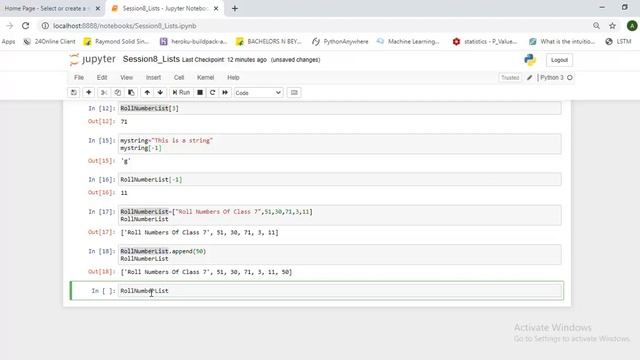Click the Out[15] output 'g'
Viewport: 640px width, 360px height.
click(x=126, y=161)
